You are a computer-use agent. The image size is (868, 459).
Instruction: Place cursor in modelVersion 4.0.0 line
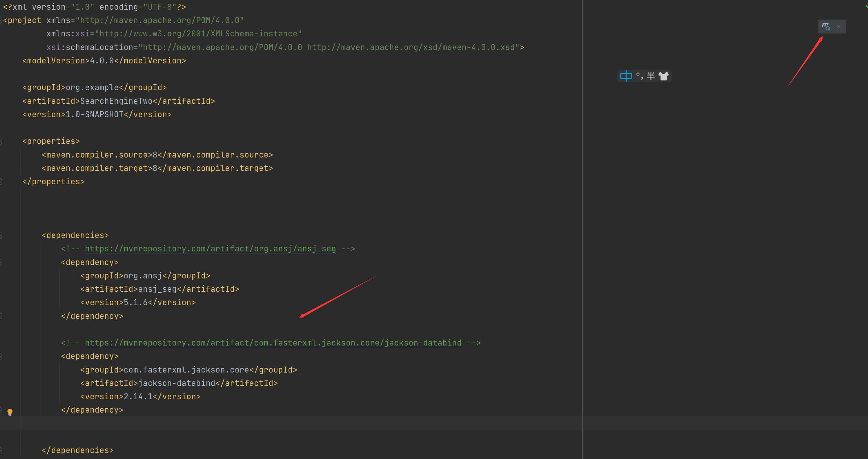104,61
